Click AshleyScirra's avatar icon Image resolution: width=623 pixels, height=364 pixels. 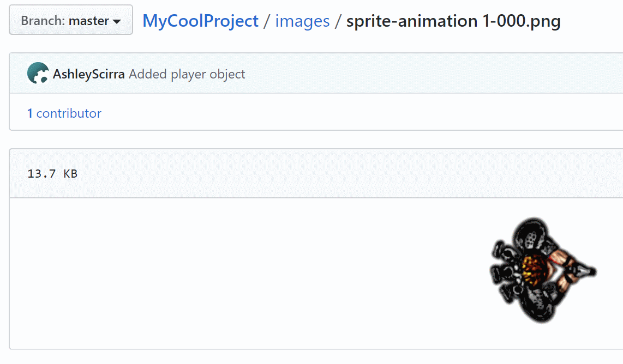pos(38,74)
